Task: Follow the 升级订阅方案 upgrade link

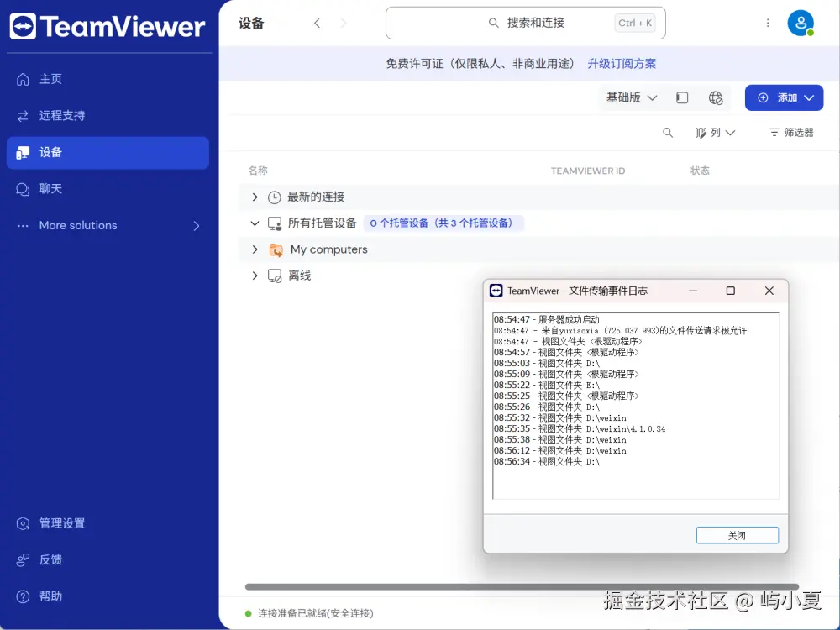Action: [x=622, y=64]
